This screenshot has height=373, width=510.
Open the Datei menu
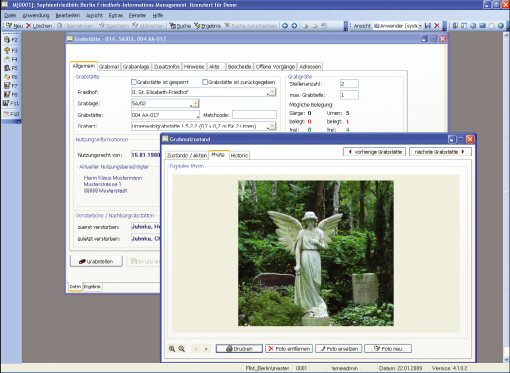10,16
